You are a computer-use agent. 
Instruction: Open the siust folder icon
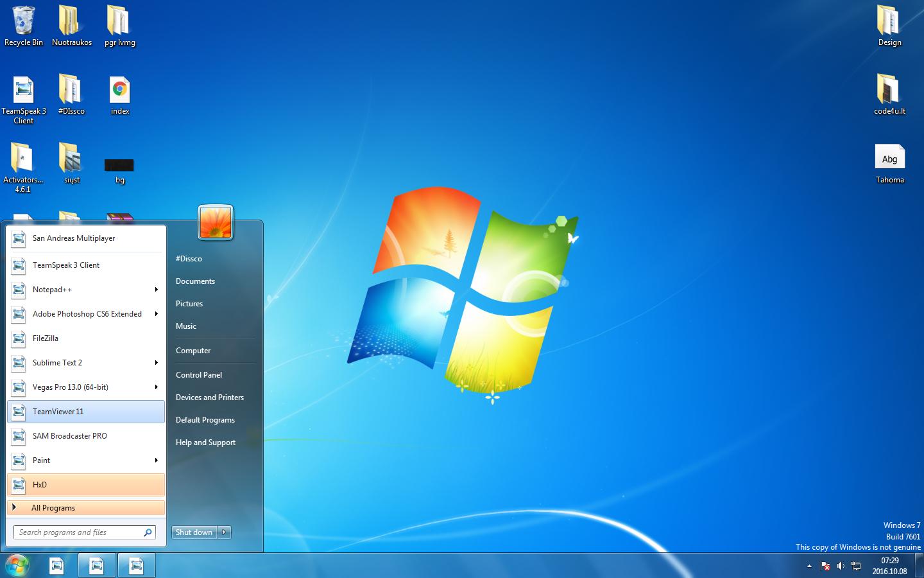71,163
